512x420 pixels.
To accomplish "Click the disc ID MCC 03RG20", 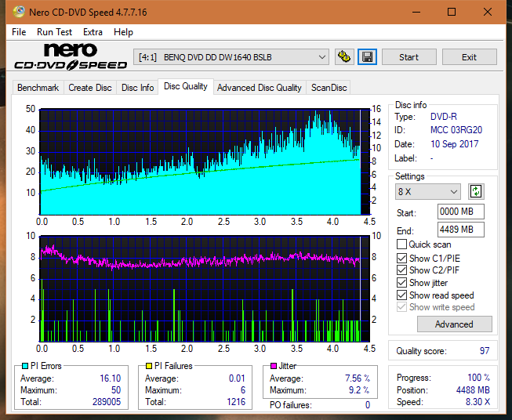I will click(456, 130).
